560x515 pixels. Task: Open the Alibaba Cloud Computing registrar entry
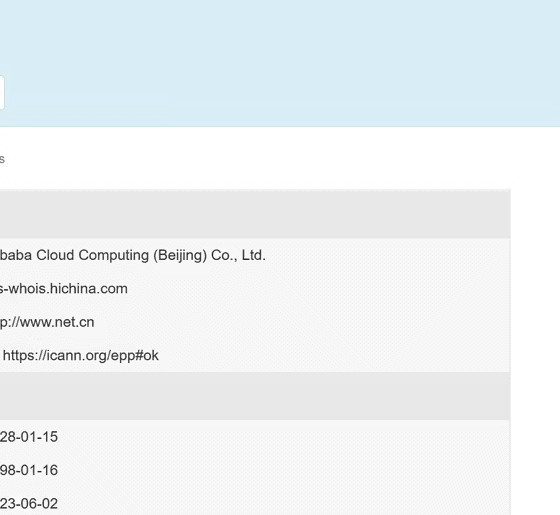tap(132, 255)
